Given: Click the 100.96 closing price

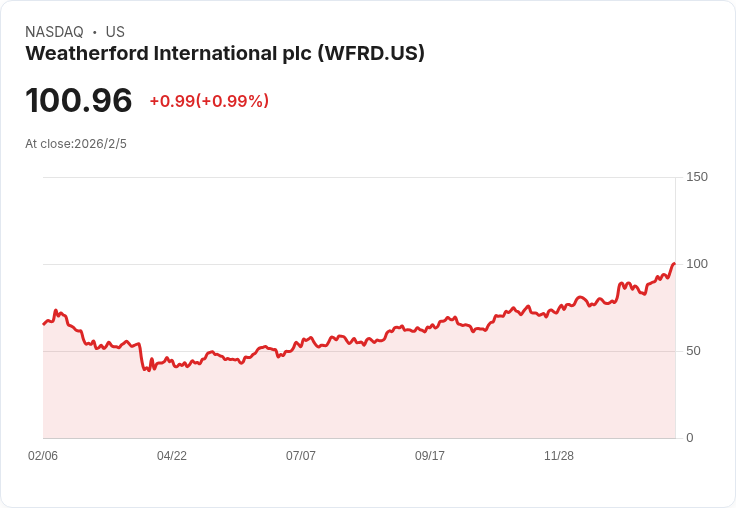Looking at the screenshot, I should click(79, 101).
